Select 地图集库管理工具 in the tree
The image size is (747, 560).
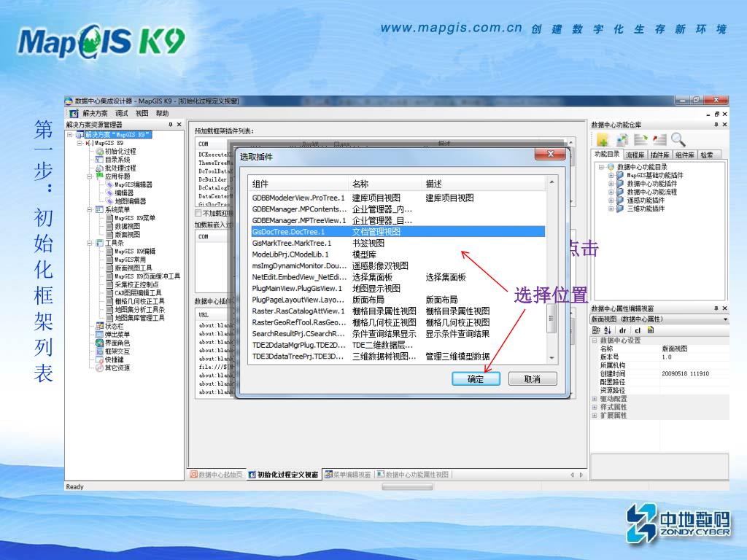[139, 318]
